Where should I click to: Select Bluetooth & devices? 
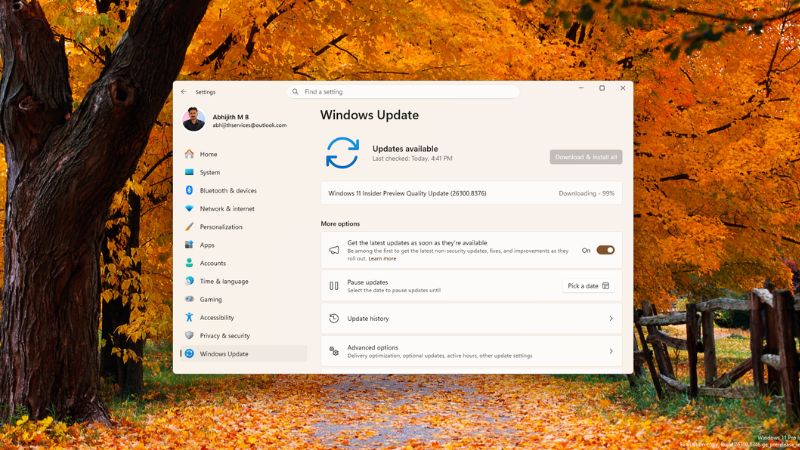[244, 190]
